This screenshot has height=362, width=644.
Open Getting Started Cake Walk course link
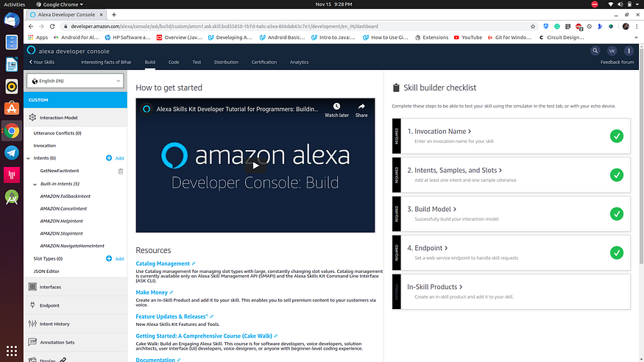click(x=204, y=336)
